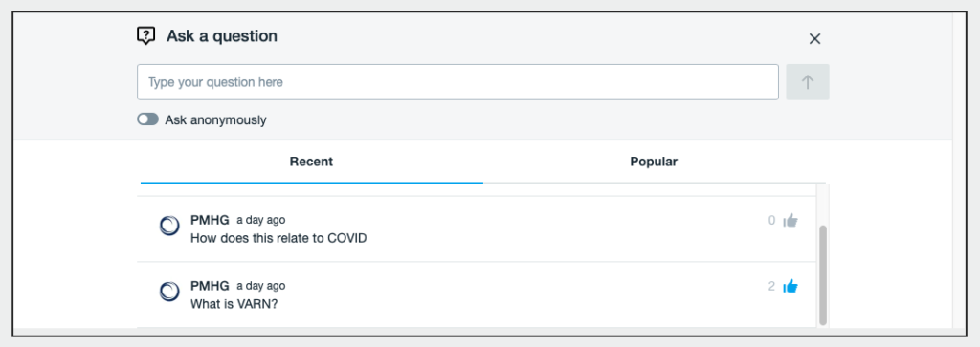Close the Ask a question panel
The width and height of the screenshot is (980, 347).
(x=814, y=39)
